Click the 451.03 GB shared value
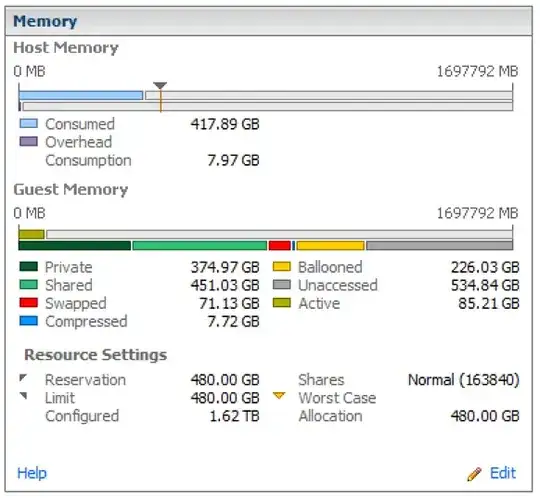The height and width of the screenshot is (498, 540). (x=225, y=285)
